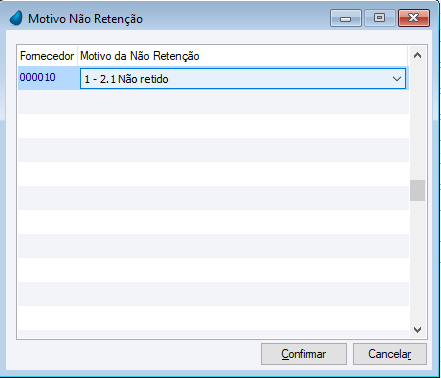This screenshot has height=378, width=441.
Task: Click the vertical scrollbar thumb
Action: pos(417,190)
